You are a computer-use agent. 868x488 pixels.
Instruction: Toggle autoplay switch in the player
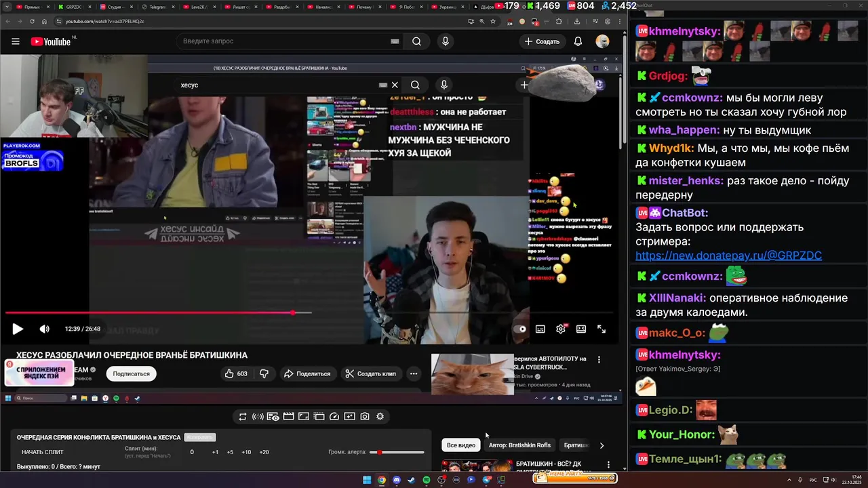[x=521, y=329]
